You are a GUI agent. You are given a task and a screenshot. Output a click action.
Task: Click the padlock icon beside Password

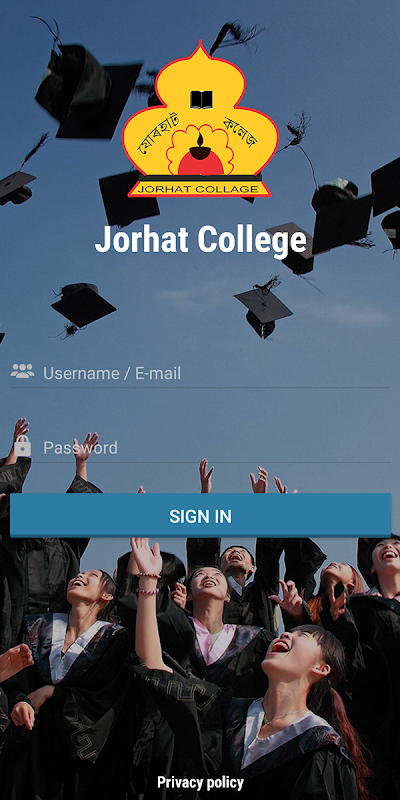[x=22, y=446]
